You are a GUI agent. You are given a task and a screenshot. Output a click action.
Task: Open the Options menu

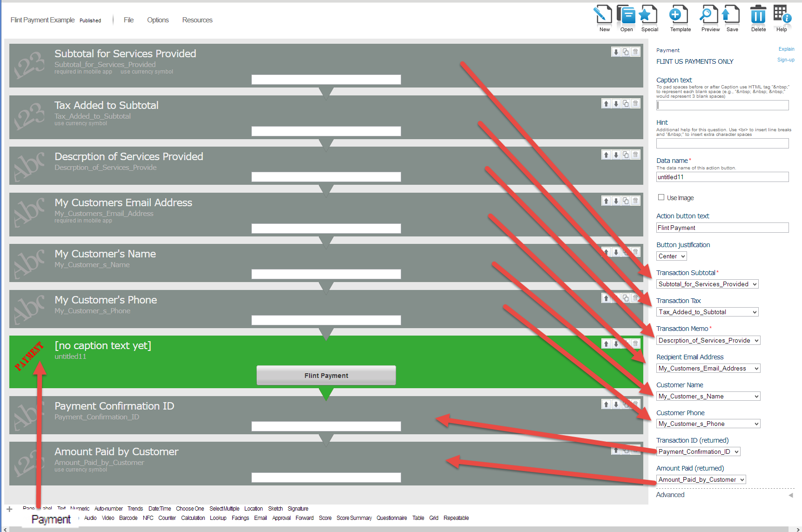click(157, 20)
